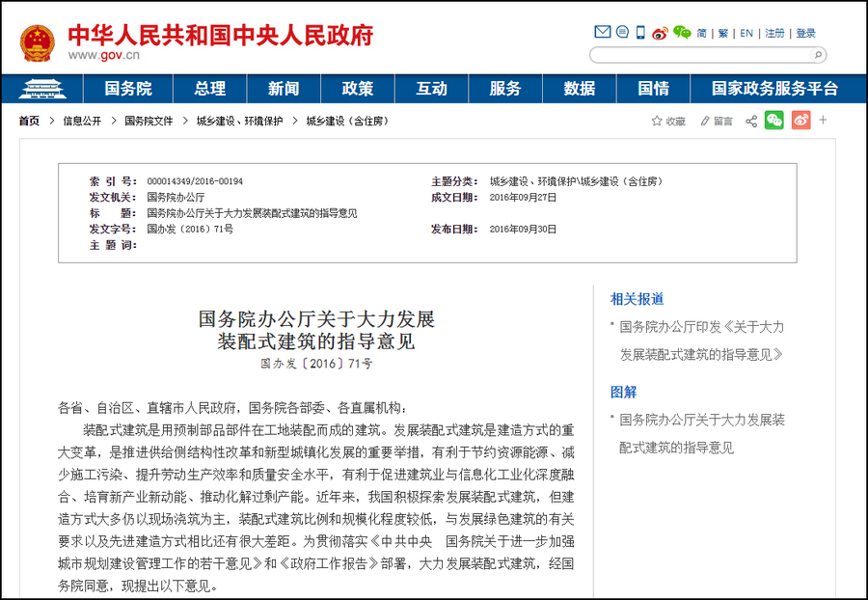The height and width of the screenshot is (600, 868).
Task: Click 发文机关 value 国务院办公厅
Action: (x=176, y=197)
